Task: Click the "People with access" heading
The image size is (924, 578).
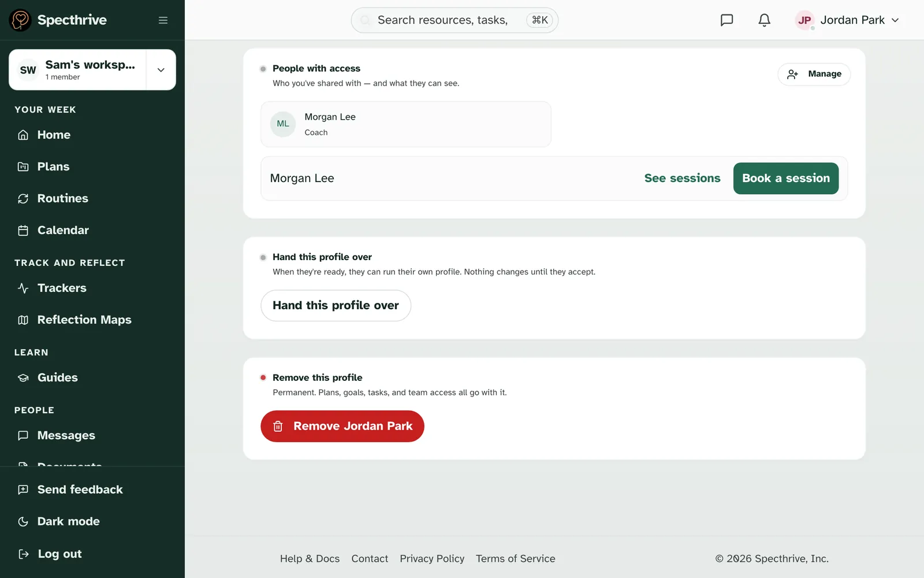Action: coord(316,68)
